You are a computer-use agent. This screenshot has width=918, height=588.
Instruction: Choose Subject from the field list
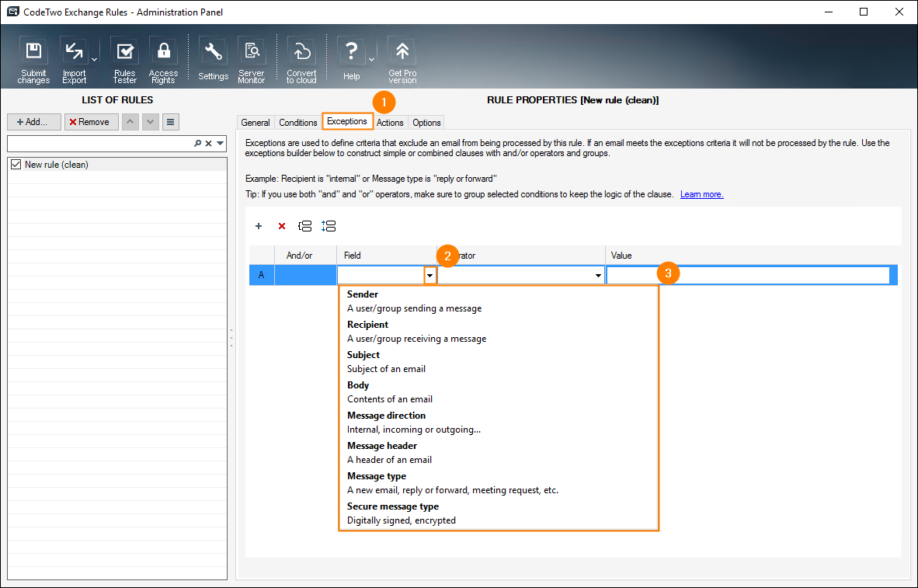499,362
